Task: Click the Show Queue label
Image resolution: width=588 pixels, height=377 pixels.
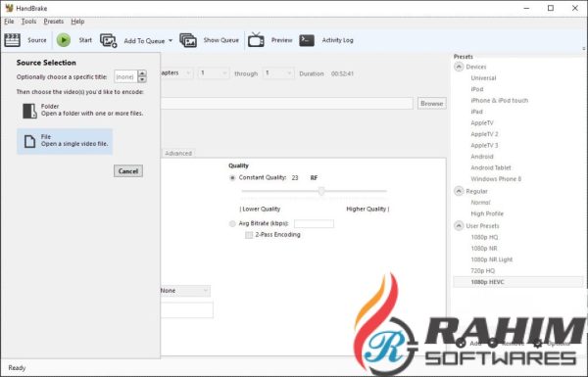Action: [x=220, y=40]
